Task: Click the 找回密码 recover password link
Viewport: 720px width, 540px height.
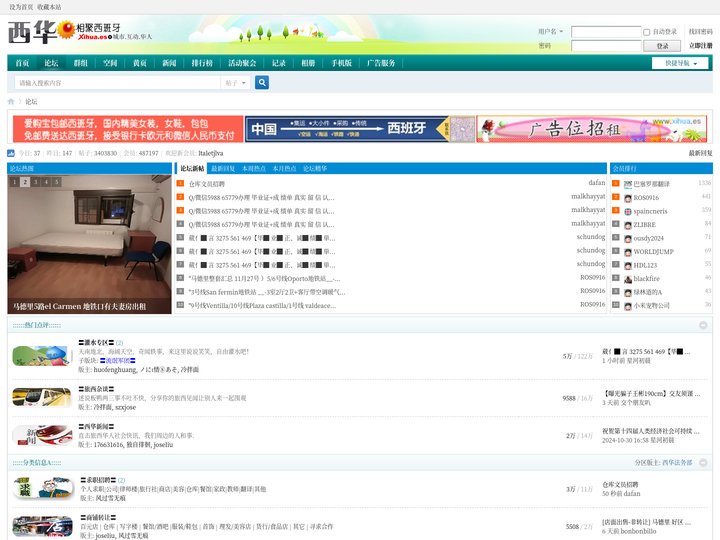Action: pos(701,32)
